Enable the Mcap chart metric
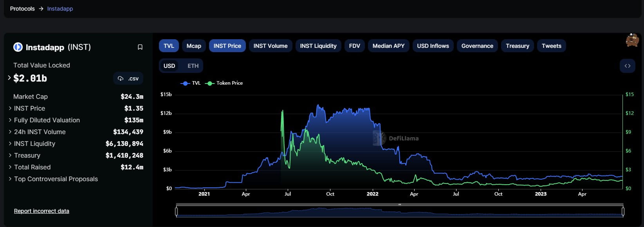This screenshot has width=644, height=227. coord(194,46)
